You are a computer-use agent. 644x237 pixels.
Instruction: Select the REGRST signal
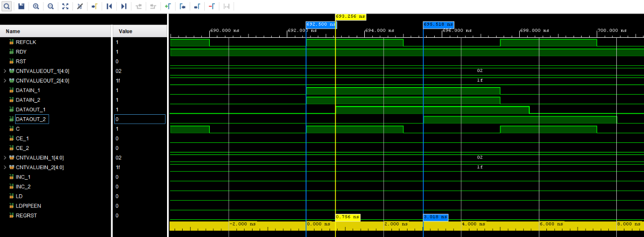26,215
